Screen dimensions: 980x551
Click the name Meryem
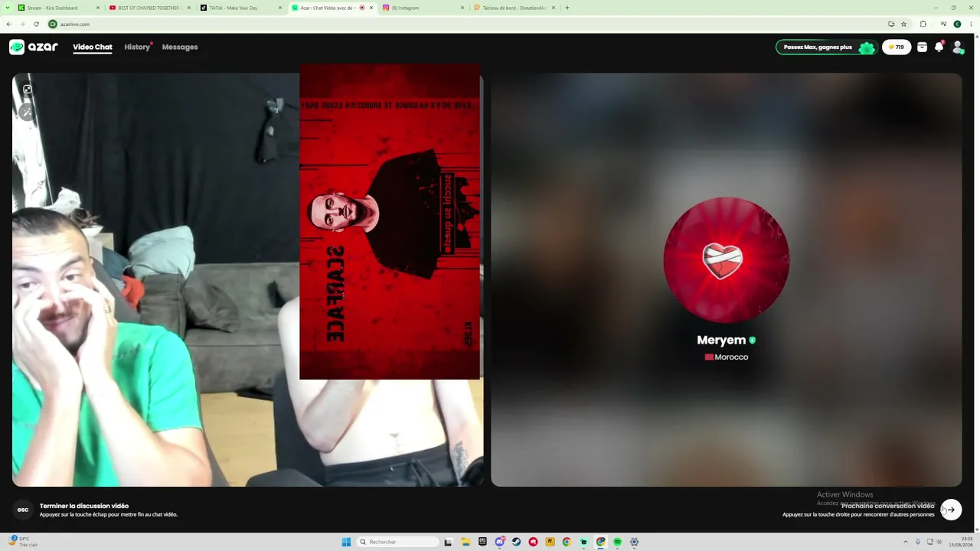(721, 341)
